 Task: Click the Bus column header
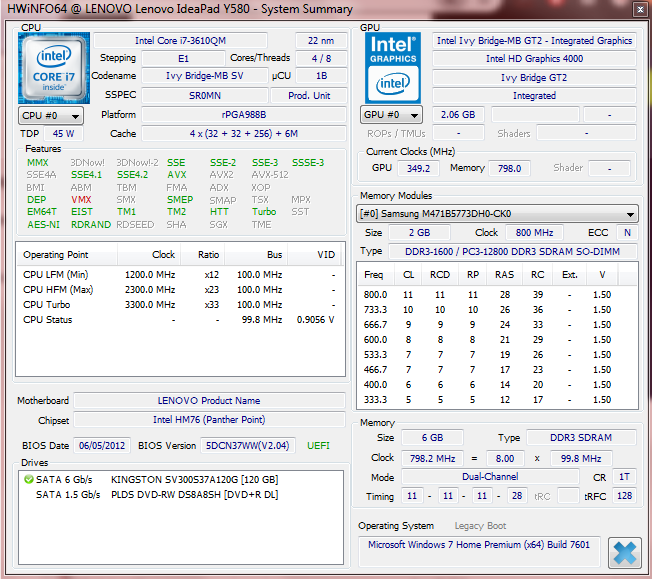256,255
